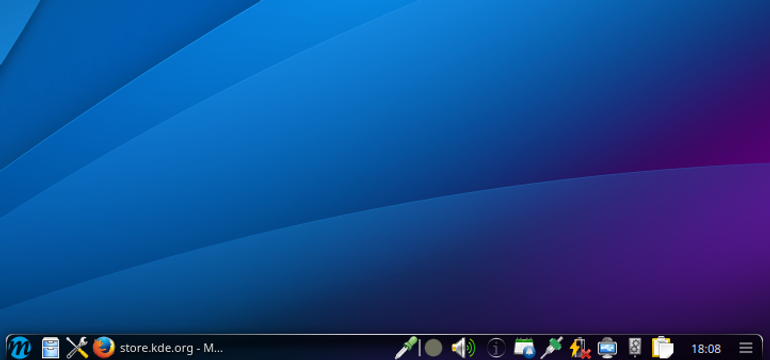Image resolution: width=770 pixels, height=360 pixels.
Task: Open the panel settings hamburger button
Action: coord(745,348)
